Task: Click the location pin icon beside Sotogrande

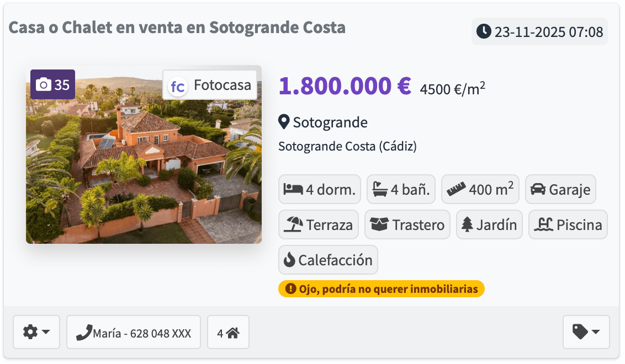Action: (284, 122)
